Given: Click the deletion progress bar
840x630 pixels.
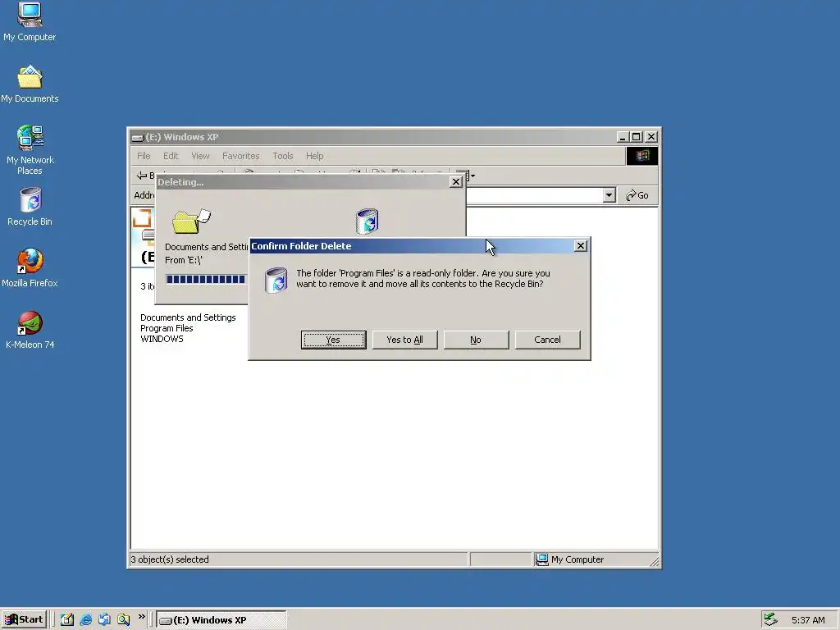Looking at the screenshot, I should pos(206,279).
